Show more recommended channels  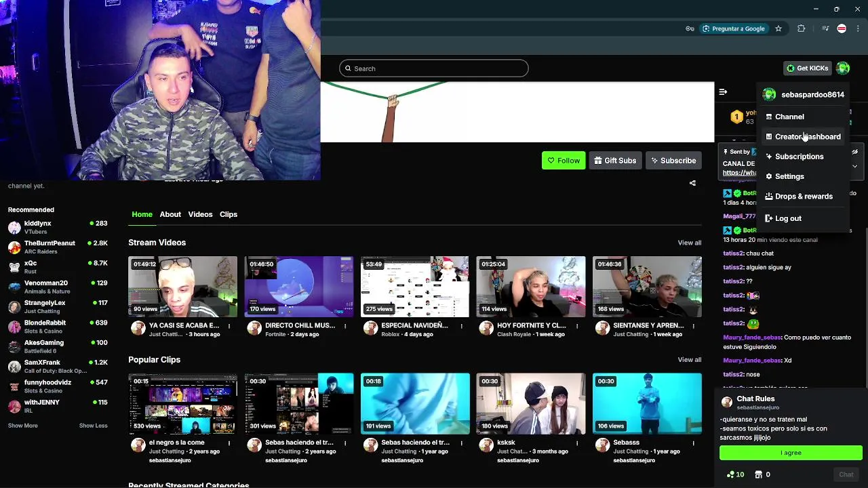[23, 426]
